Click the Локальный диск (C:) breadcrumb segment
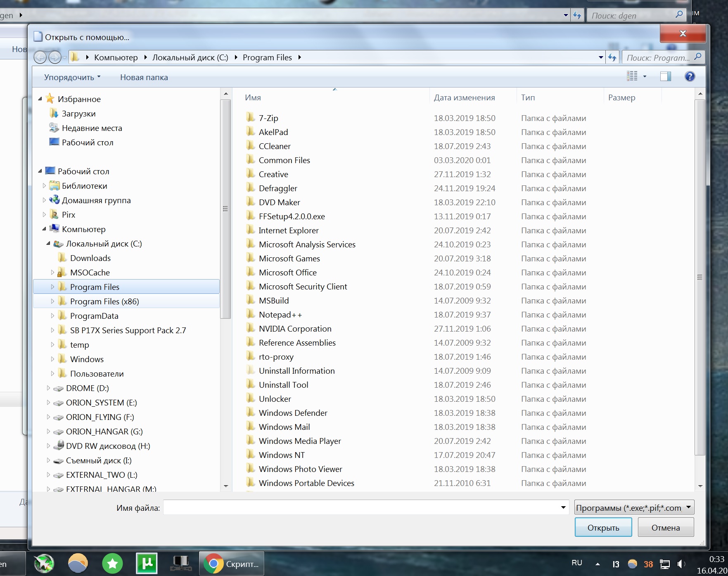 click(x=190, y=57)
